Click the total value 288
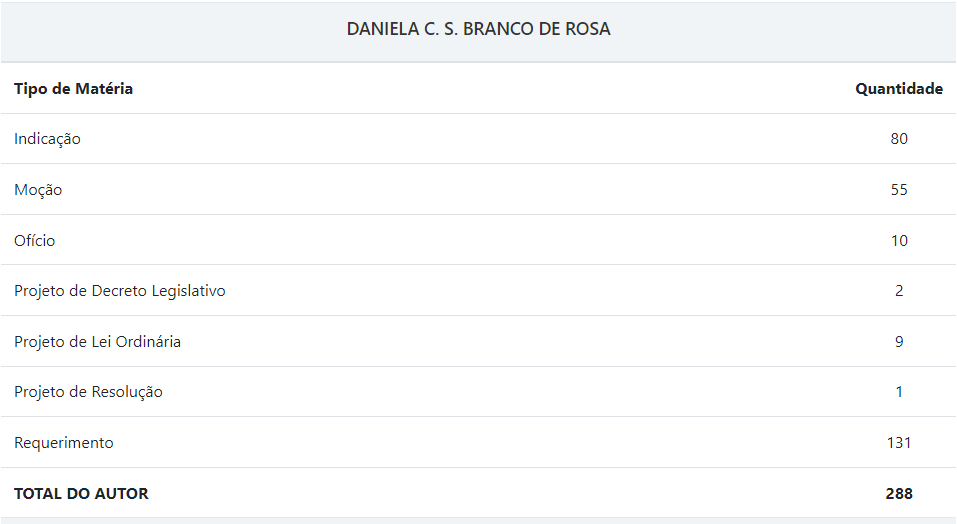 (898, 493)
